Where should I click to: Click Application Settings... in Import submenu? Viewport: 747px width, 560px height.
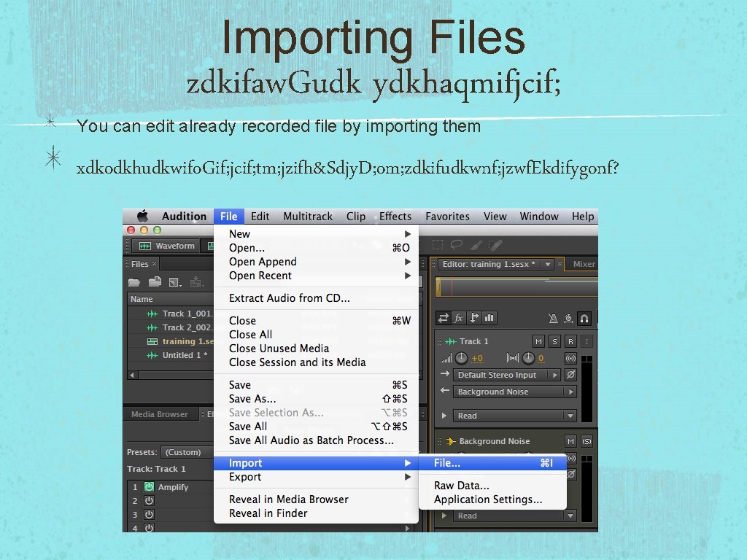click(x=493, y=499)
